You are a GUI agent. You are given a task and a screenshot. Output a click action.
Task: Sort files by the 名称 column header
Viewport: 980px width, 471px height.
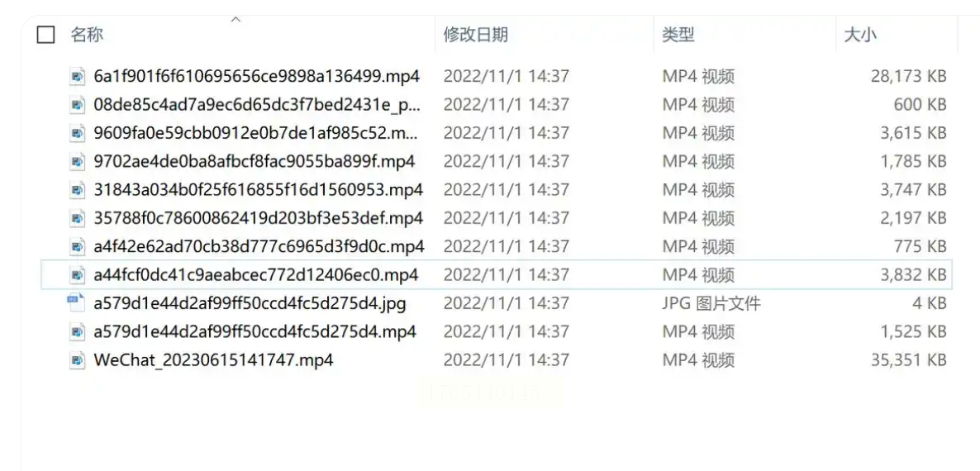(86, 35)
